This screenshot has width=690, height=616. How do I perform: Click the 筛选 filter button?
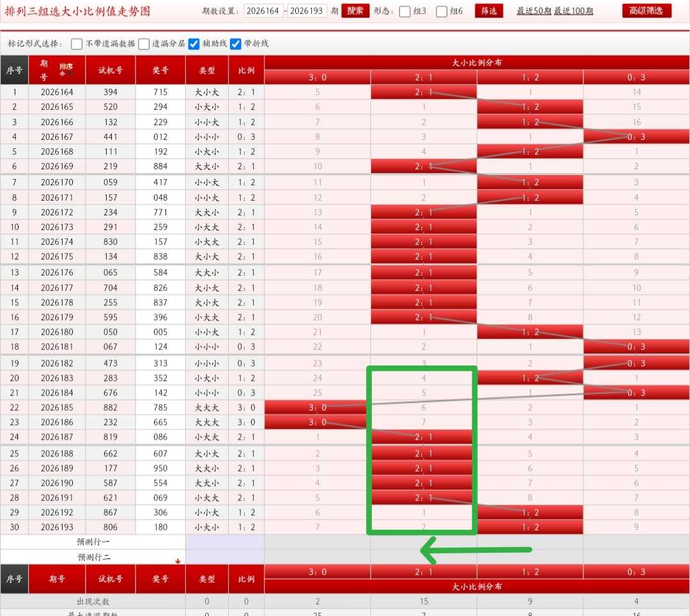[489, 11]
